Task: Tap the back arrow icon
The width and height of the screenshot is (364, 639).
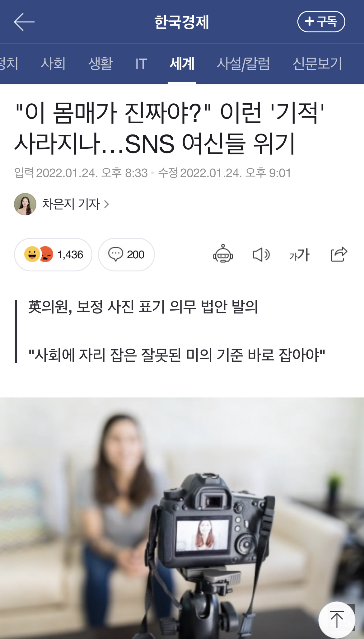Action: point(24,22)
